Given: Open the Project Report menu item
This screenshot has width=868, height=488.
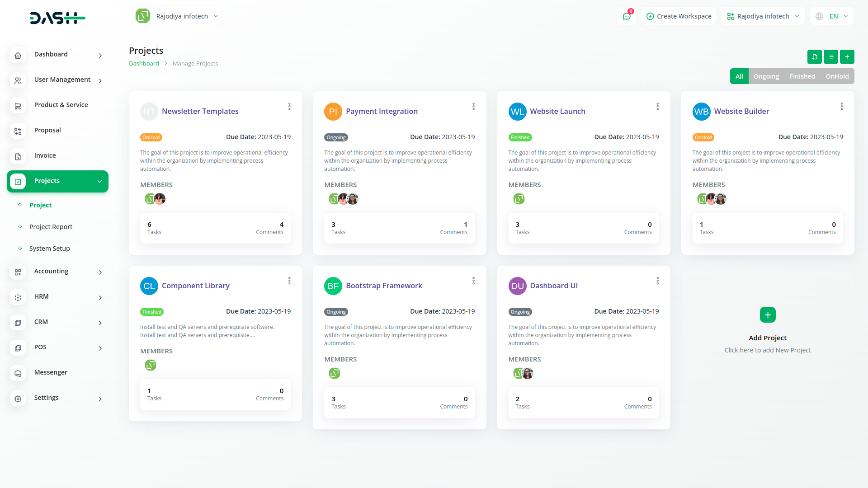Looking at the screenshot, I should click(x=51, y=226).
